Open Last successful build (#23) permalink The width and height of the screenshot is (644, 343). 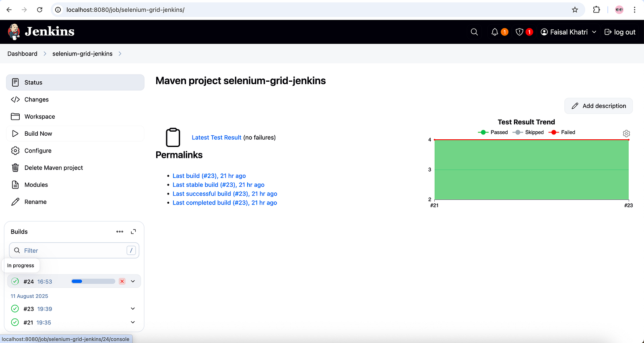(225, 194)
